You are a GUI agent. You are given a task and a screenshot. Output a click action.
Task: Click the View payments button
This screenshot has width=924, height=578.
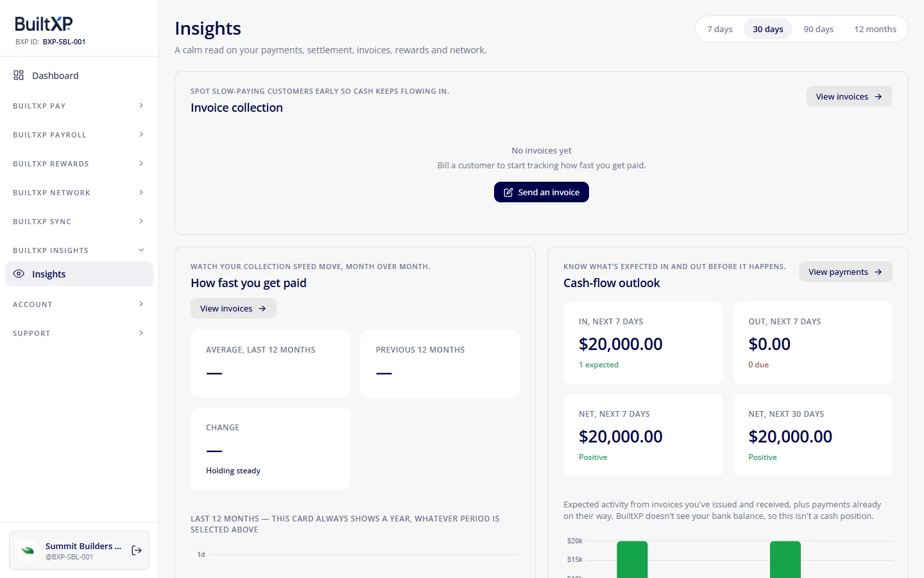pyautogui.click(x=845, y=272)
